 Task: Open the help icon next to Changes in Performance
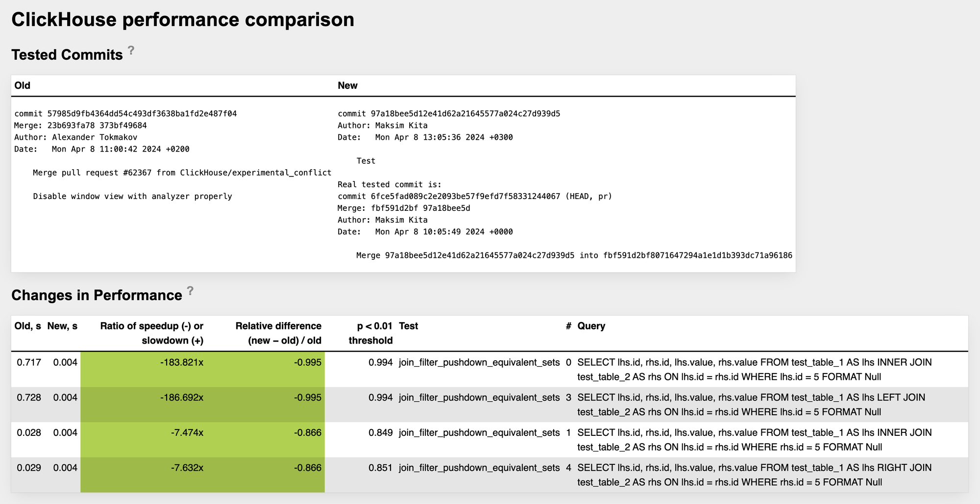pos(190,291)
